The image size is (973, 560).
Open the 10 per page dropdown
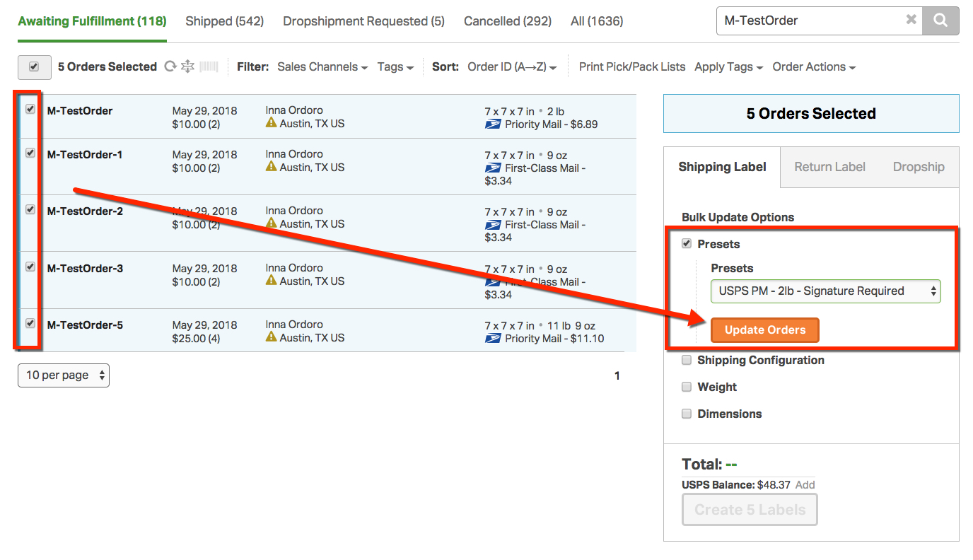(x=63, y=375)
